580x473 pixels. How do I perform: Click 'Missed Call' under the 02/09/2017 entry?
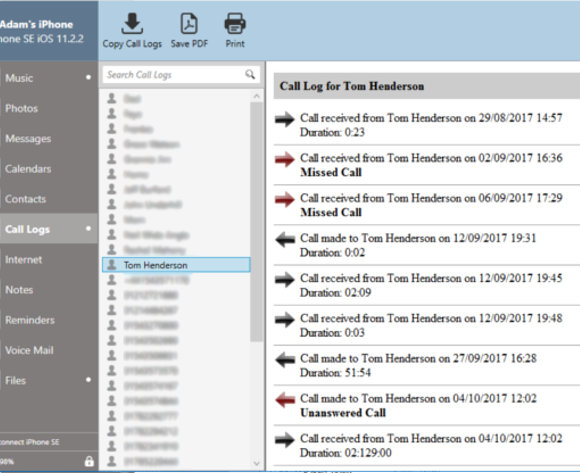point(331,172)
